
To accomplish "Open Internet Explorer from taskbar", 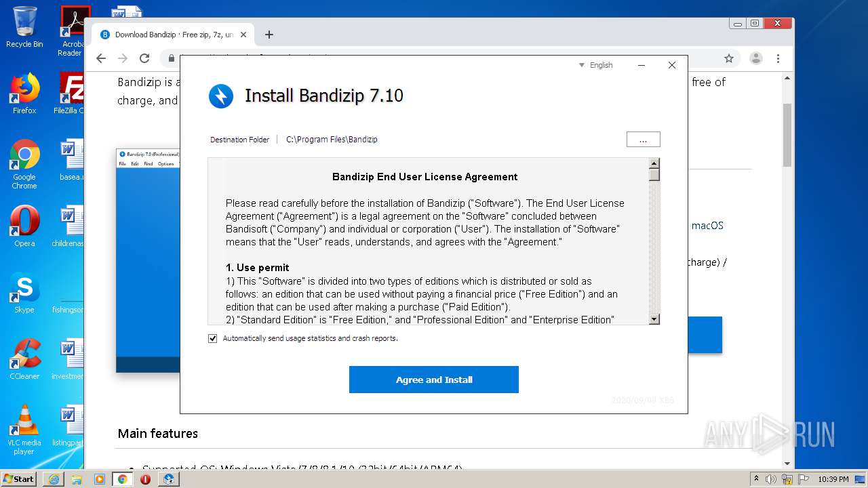I will (54, 479).
